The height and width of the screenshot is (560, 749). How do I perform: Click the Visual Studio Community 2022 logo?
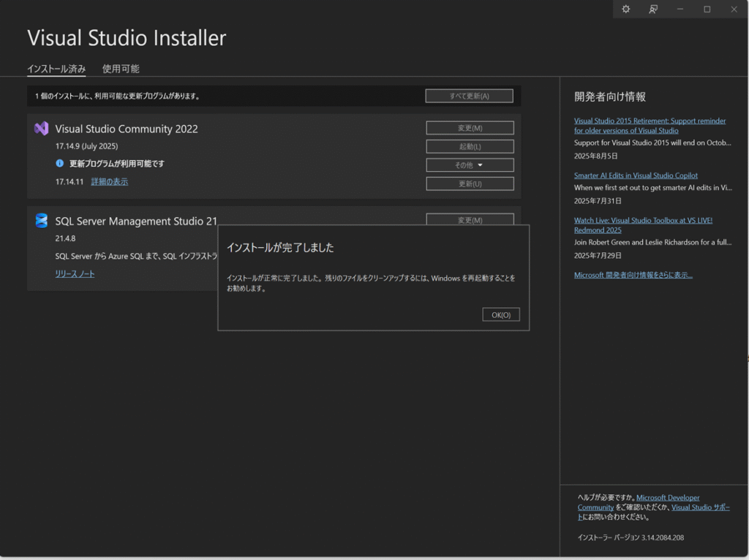(42, 129)
